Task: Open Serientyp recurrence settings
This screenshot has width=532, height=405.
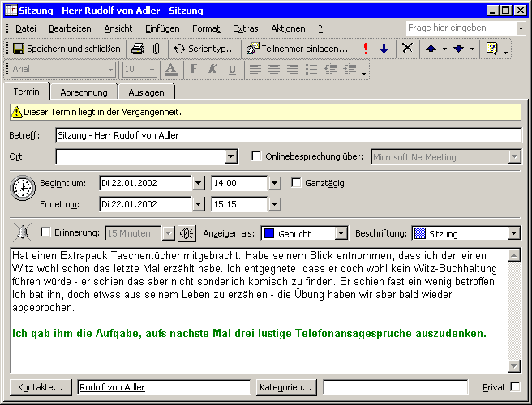Action: point(204,49)
